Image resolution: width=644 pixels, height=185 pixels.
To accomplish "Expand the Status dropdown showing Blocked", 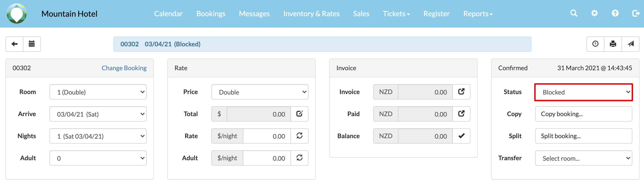I will click(x=583, y=92).
